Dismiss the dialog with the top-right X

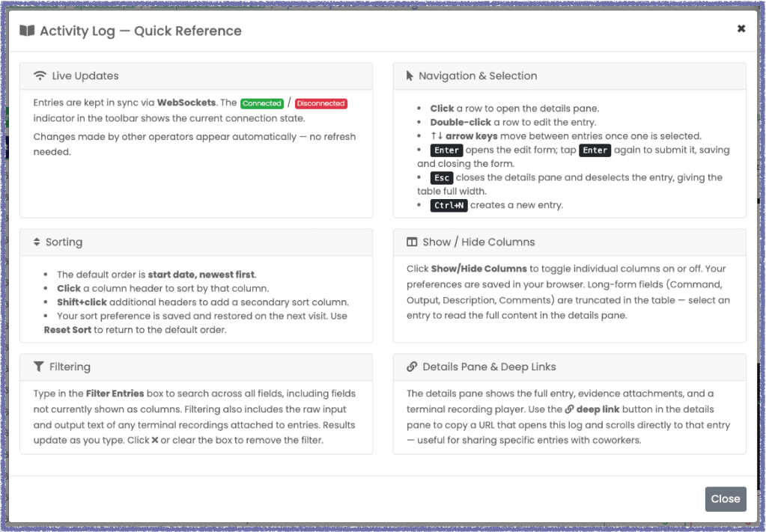coord(741,28)
